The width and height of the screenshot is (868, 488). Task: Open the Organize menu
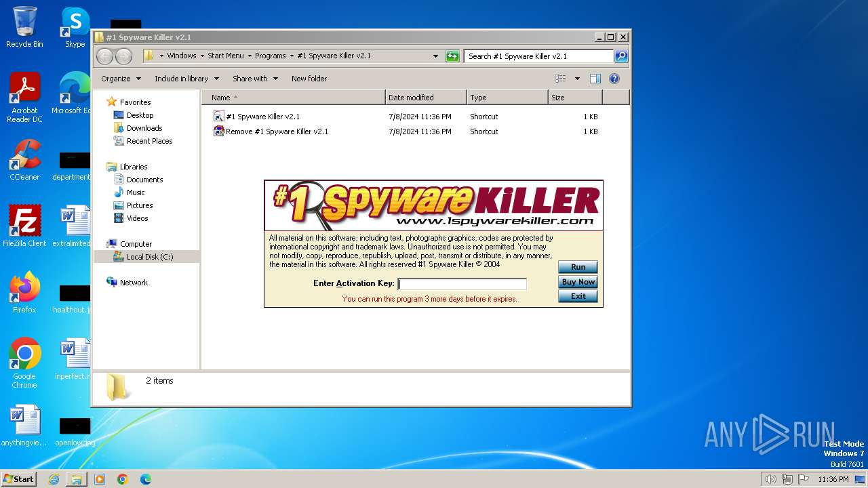click(121, 79)
